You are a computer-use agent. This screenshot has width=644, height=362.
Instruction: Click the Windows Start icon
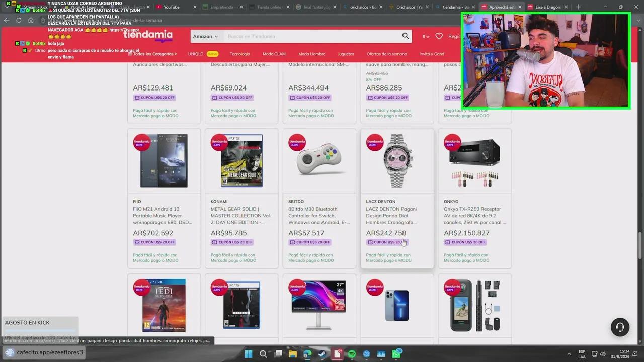[x=248, y=354]
